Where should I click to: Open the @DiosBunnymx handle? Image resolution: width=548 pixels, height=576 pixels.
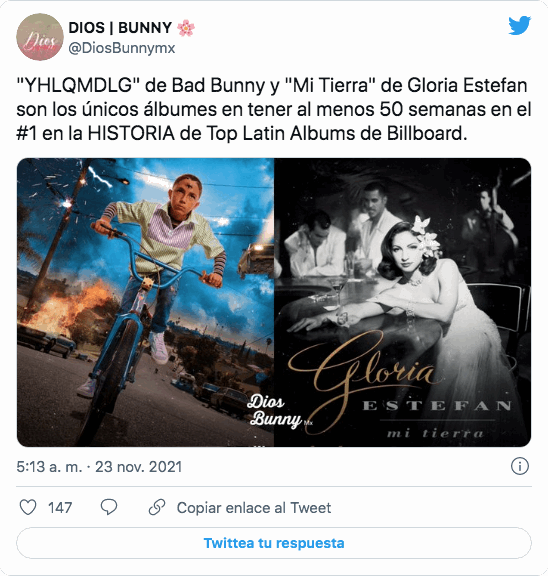tap(122, 48)
